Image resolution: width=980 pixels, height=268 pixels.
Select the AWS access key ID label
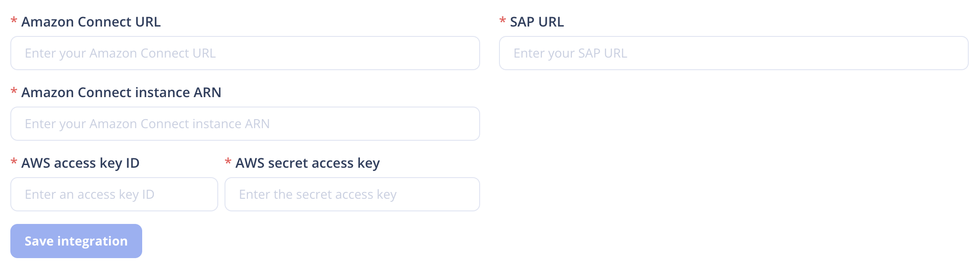(80, 163)
